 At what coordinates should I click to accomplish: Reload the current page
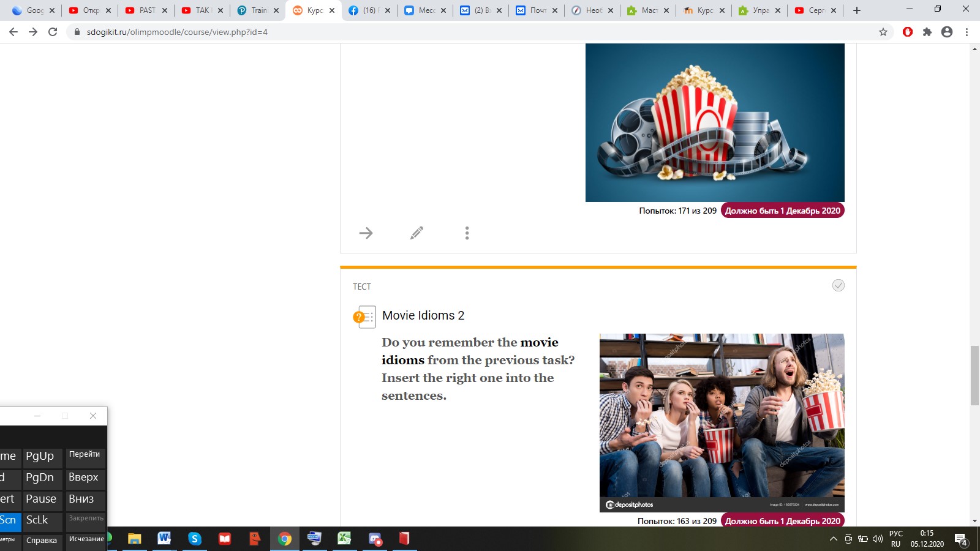click(53, 32)
